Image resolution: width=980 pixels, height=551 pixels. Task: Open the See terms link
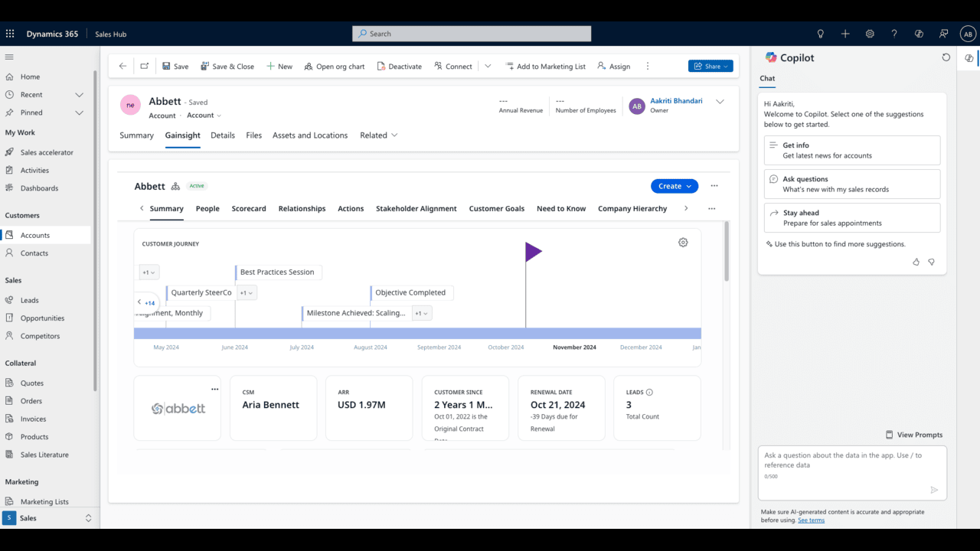pyautogui.click(x=811, y=520)
